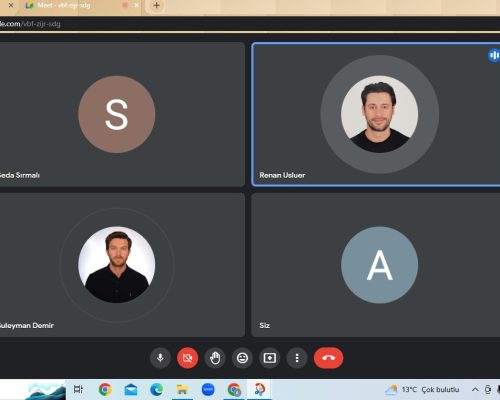Expand hidden system tray icons chevron

coord(475,389)
